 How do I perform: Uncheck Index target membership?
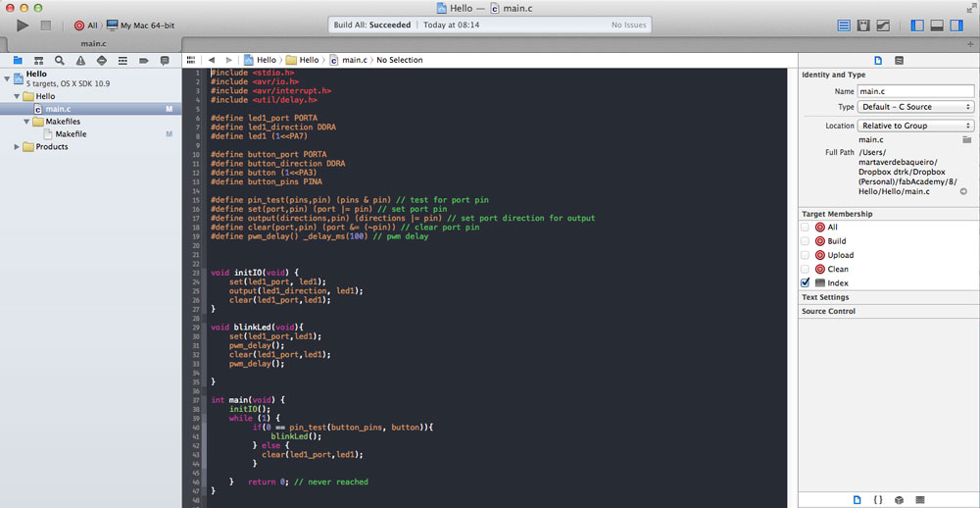(x=805, y=282)
